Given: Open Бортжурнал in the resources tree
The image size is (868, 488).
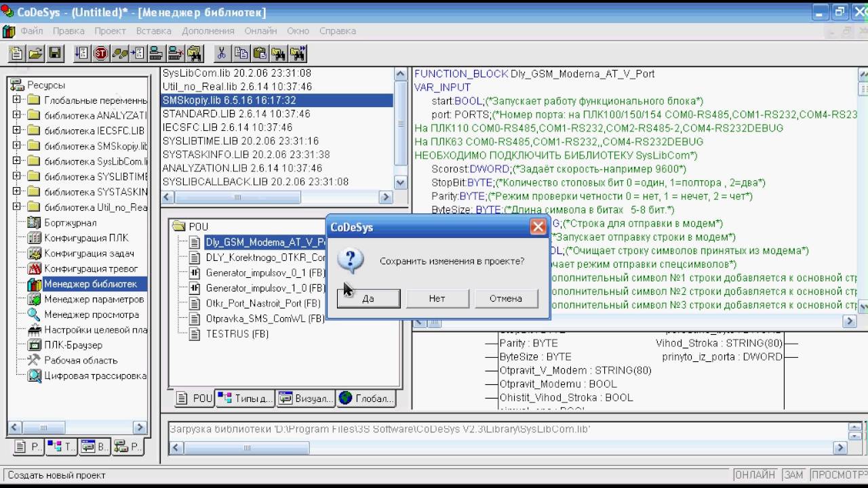Looking at the screenshot, I should (x=70, y=222).
